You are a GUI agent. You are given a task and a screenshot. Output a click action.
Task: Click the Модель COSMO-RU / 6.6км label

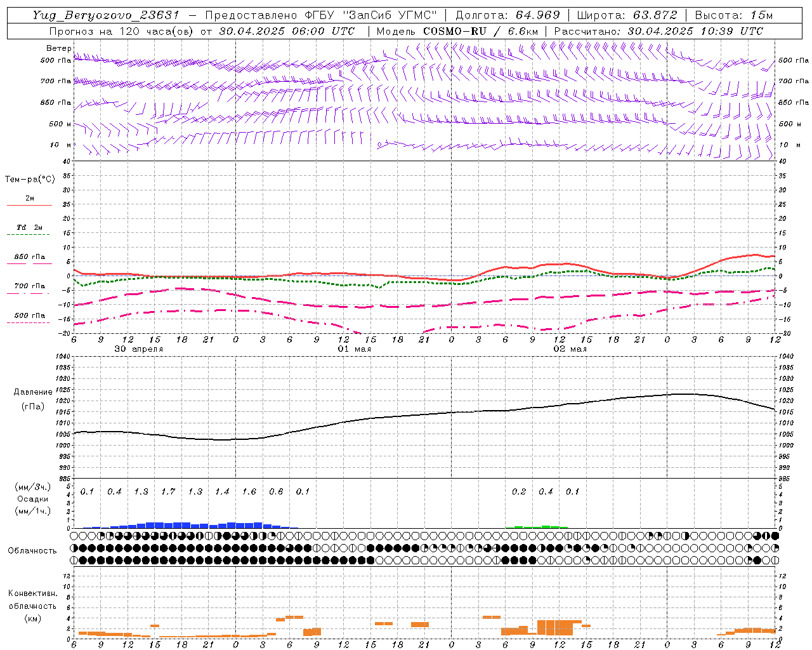tap(457, 31)
